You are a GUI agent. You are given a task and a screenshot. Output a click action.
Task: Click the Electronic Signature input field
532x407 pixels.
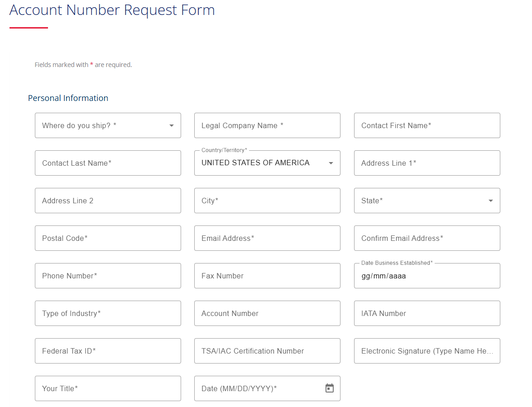tap(427, 351)
